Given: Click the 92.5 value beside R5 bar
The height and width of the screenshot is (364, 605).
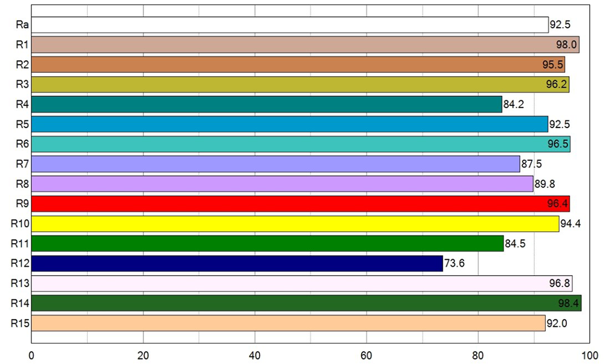Looking at the screenshot, I should point(560,124).
